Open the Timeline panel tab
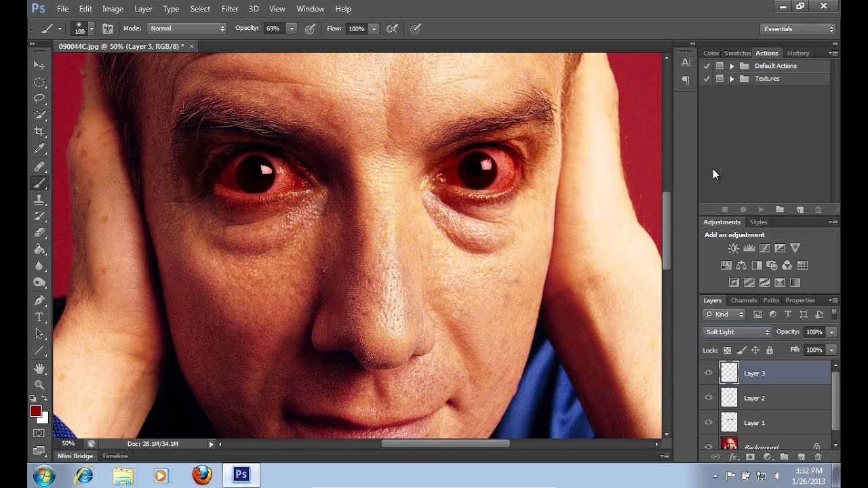 click(x=115, y=456)
